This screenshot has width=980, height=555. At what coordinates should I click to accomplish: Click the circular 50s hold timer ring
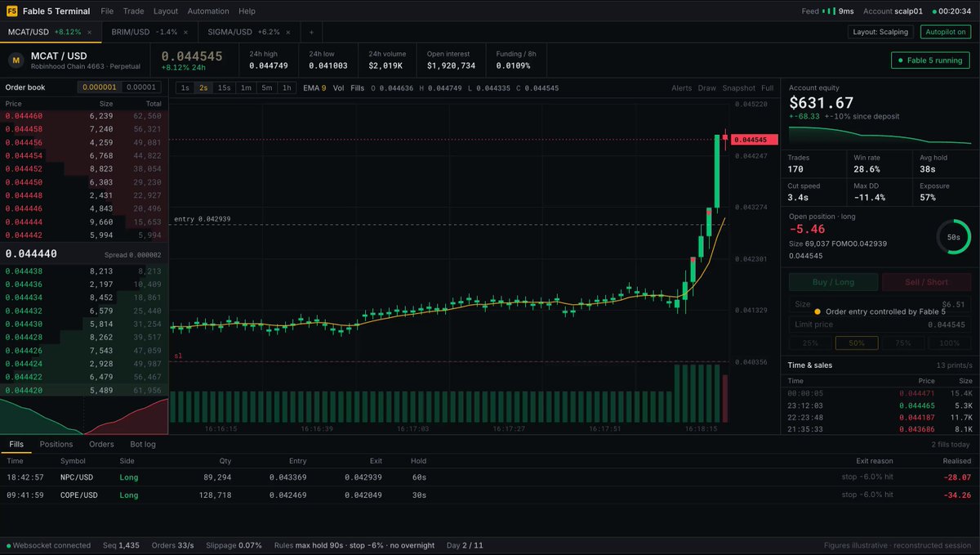[953, 235]
